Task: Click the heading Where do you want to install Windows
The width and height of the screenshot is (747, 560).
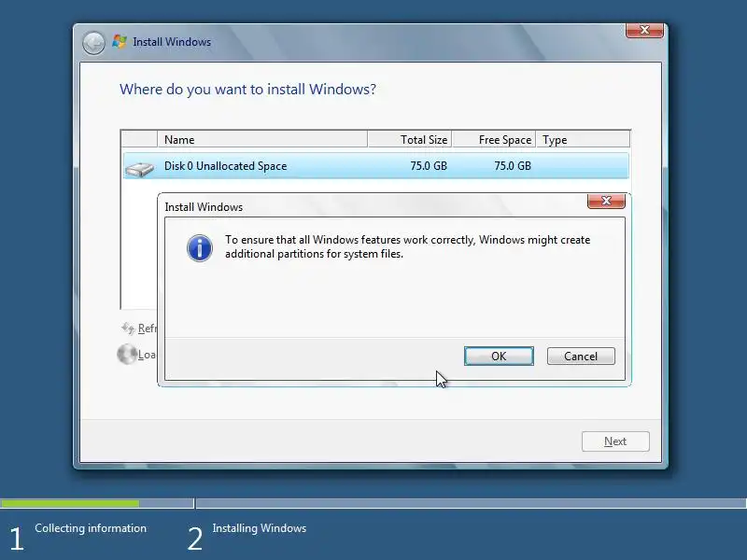Action: [247, 89]
